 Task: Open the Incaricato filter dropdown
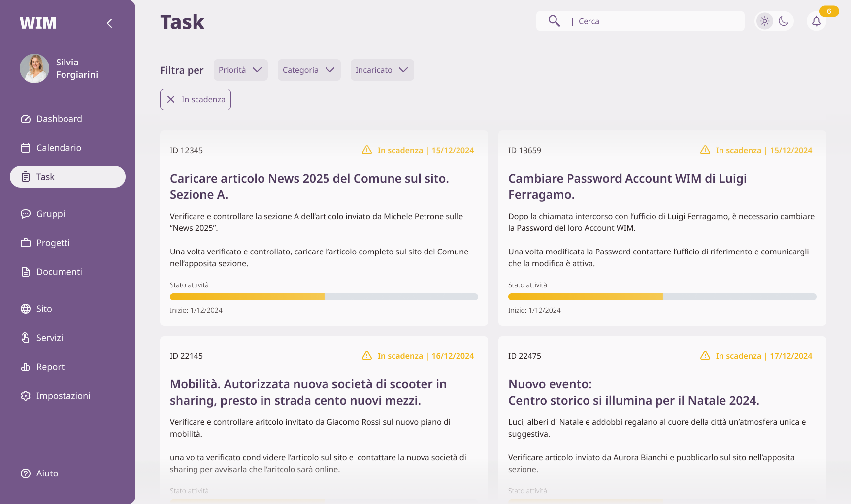[x=382, y=70]
